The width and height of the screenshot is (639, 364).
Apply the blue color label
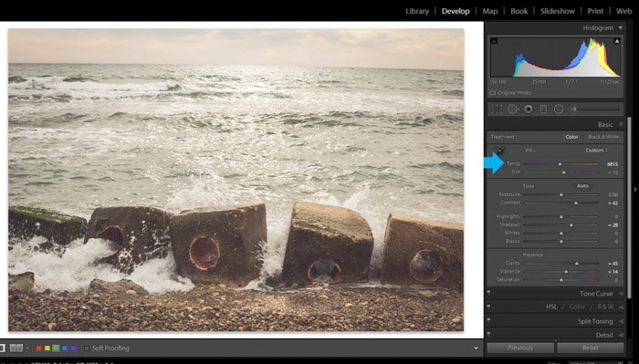(x=65, y=348)
